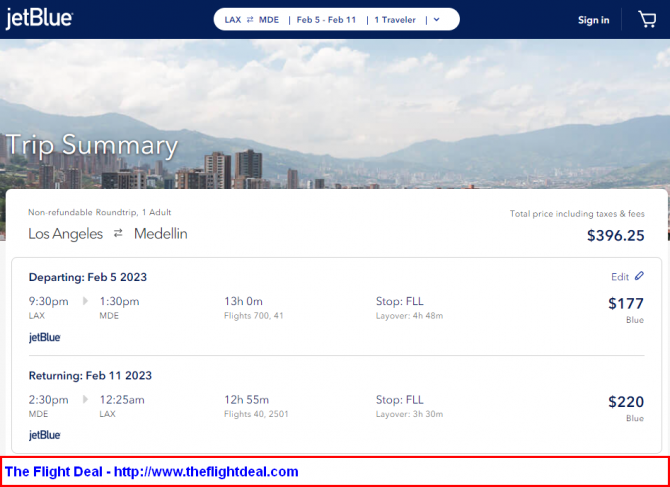Image resolution: width=670 pixels, height=487 pixels.
Task: Click the jetBlue logo under returning flight
Action: tap(44, 435)
